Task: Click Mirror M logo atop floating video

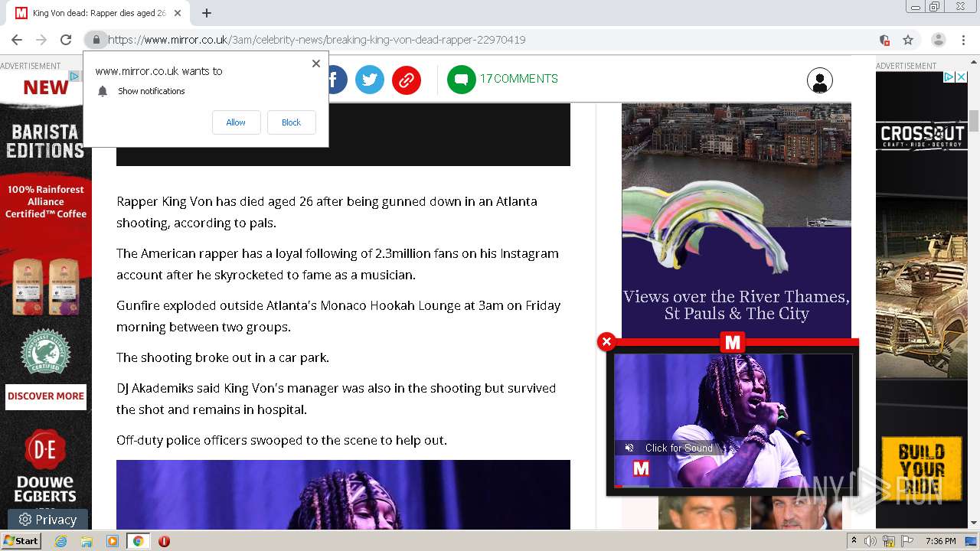Action: [x=733, y=342]
